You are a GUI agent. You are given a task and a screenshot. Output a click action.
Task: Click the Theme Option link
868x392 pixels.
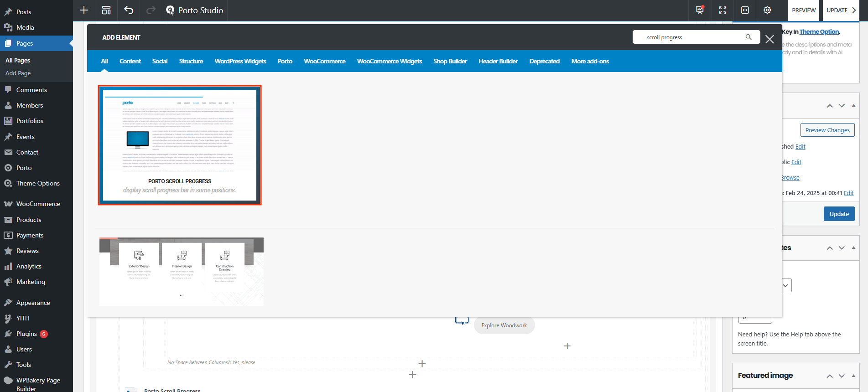pyautogui.click(x=819, y=31)
